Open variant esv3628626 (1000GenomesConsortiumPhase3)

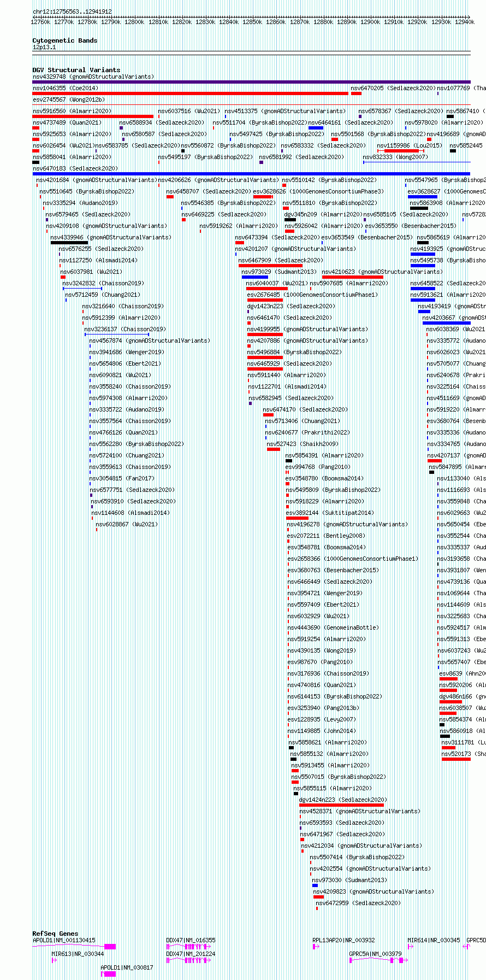(x=319, y=191)
